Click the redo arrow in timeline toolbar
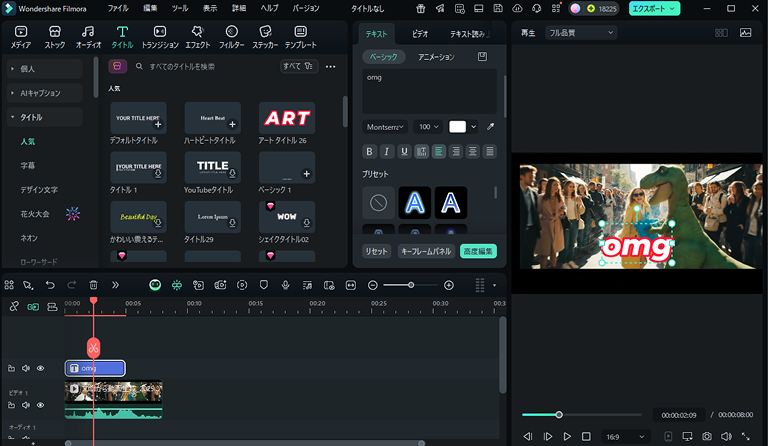This screenshot has width=768, height=446. pos(72,285)
